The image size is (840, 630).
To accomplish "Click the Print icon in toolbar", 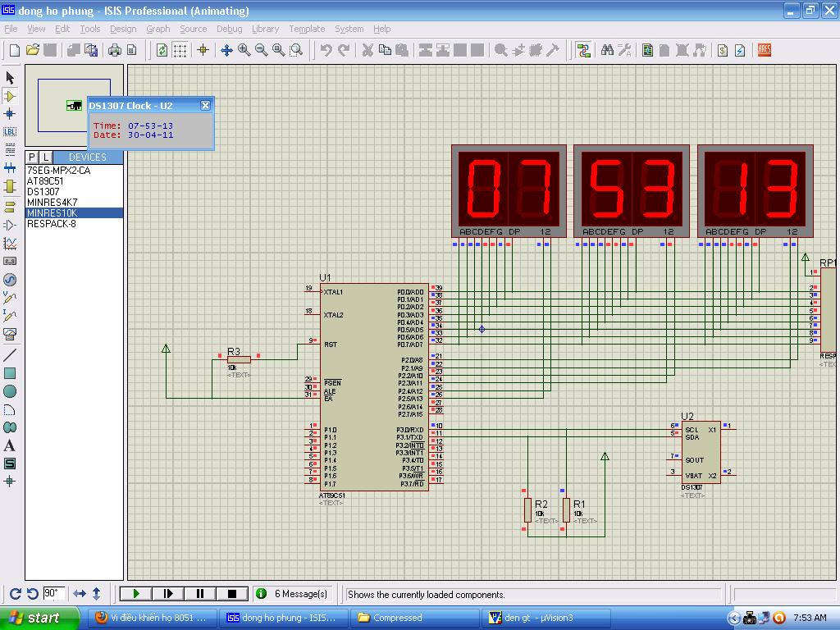I will 115,50.
